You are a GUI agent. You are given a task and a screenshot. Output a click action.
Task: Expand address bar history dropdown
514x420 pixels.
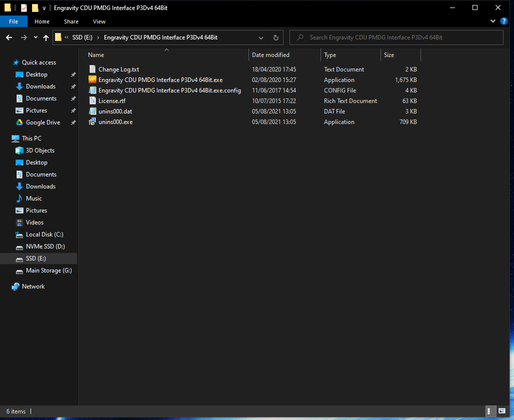261,37
